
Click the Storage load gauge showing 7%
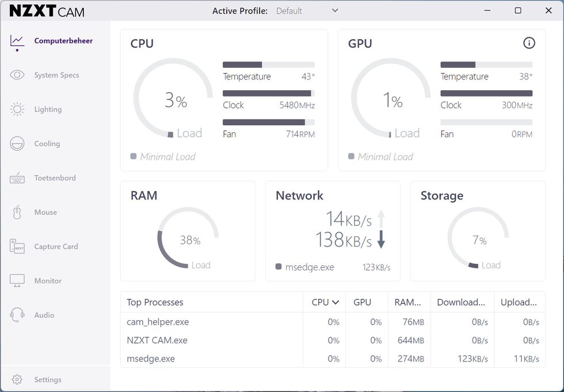click(478, 237)
